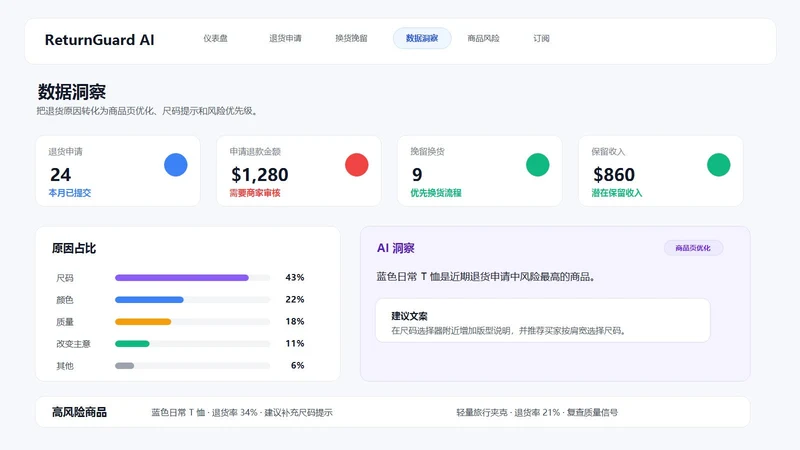Click the purple 尺码 progress bar
The width and height of the screenshot is (800, 450).
[x=182, y=278]
